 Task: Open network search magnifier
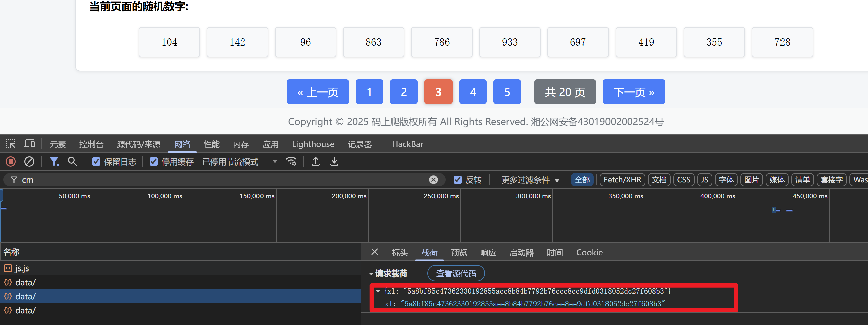72,161
